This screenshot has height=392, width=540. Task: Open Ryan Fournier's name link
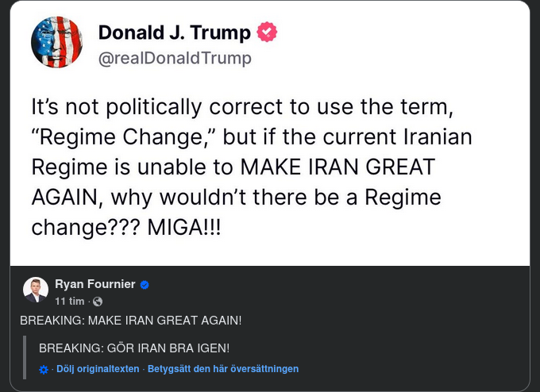(x=95, y=285)
